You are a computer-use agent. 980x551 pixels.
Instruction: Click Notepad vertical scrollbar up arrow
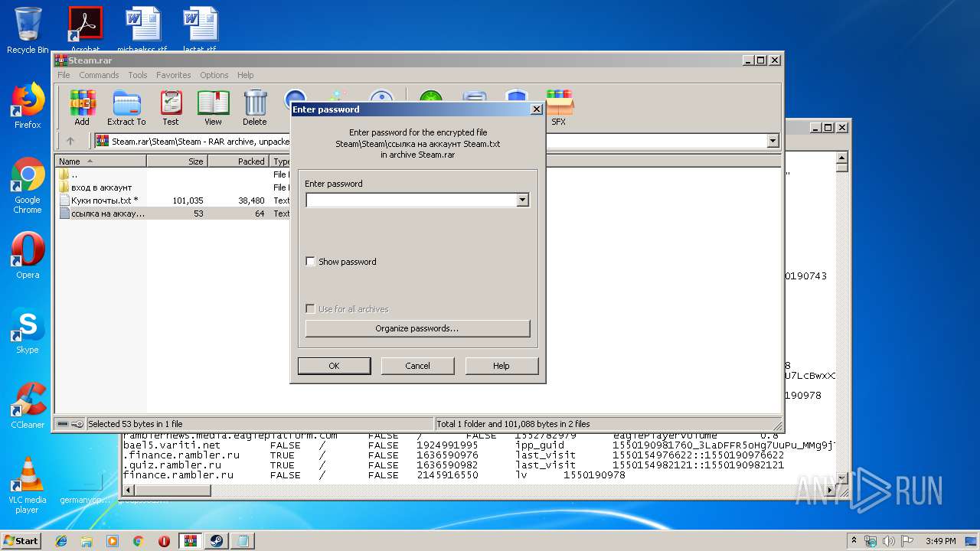point(842,157)
